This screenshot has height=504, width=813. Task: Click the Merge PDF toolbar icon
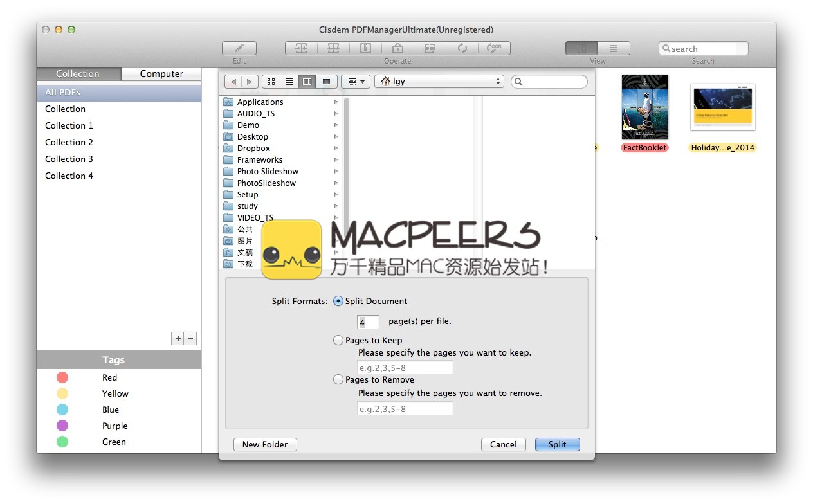(x=301, y=48)
